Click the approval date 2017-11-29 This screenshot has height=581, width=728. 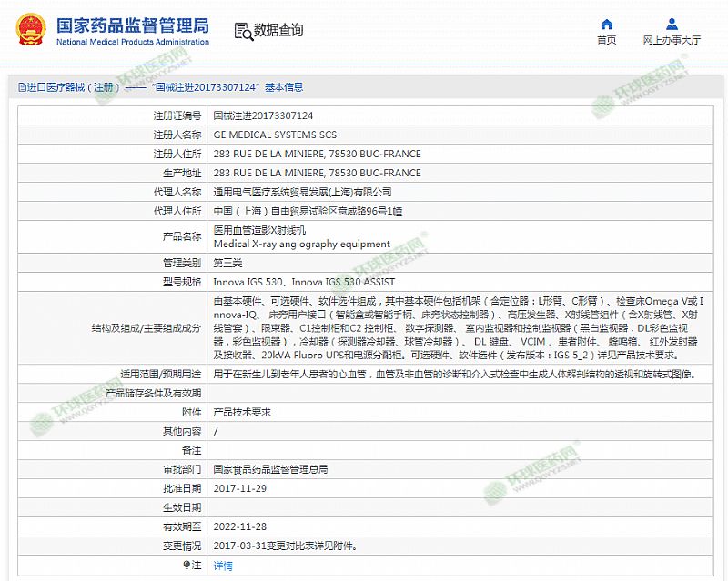pyautogui.click(x=239, y=488)
